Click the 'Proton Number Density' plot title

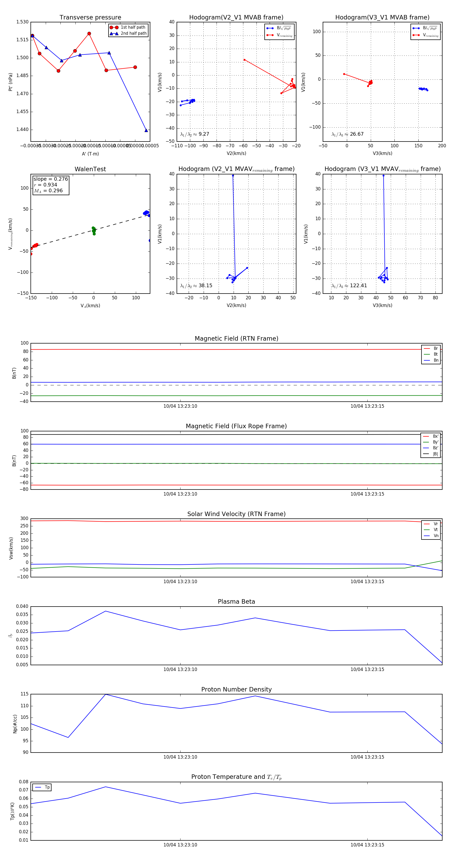click(x=236, y=689)
